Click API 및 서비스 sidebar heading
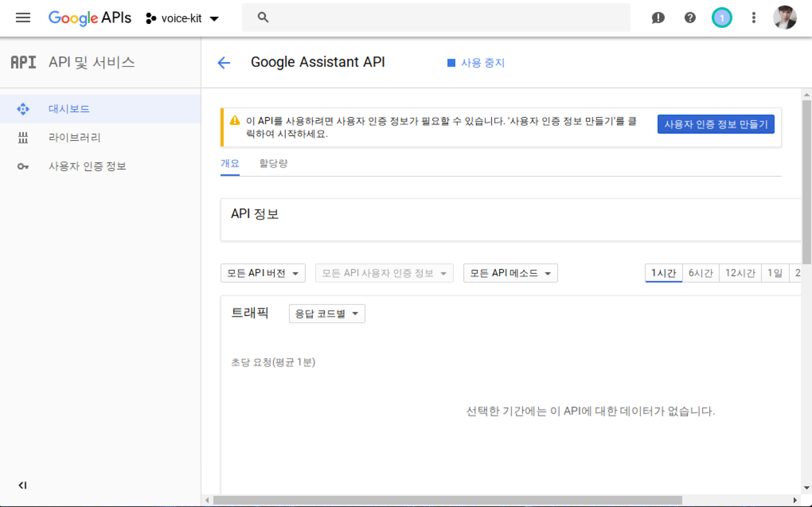This screenshot has width=812, height=507. click(92, 62)
